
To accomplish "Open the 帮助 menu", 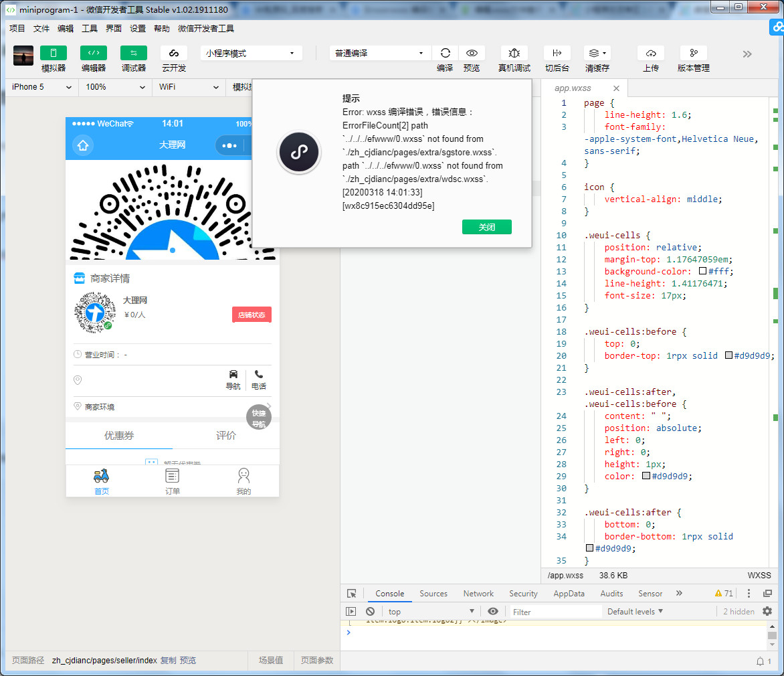I will click(x=161, y=29).
